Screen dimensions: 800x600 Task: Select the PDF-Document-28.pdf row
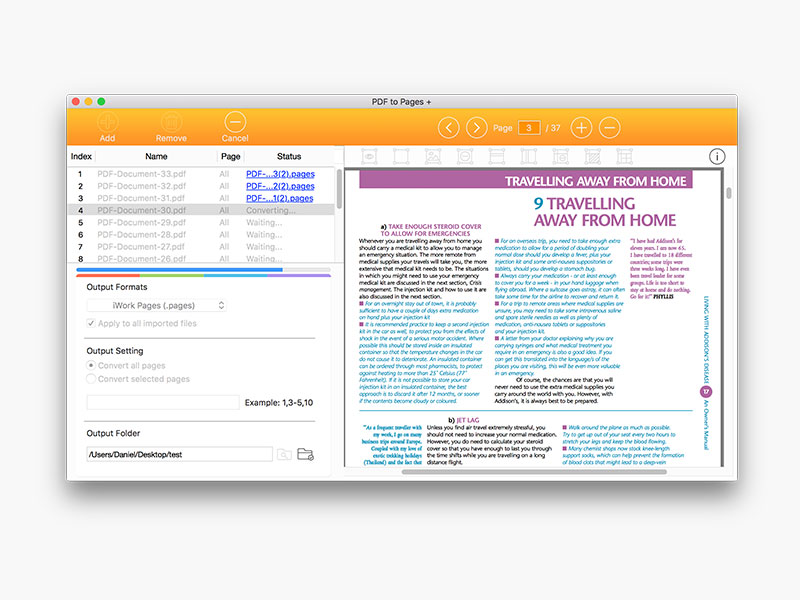(x=202, y=235)
